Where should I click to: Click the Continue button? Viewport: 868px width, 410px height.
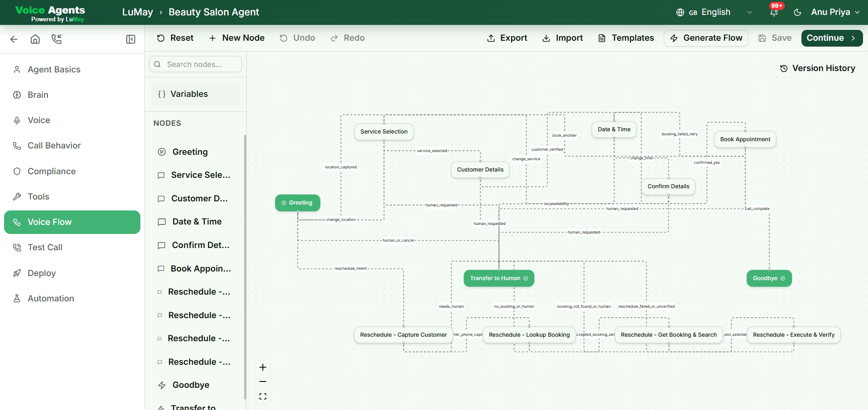click(832, 38)
